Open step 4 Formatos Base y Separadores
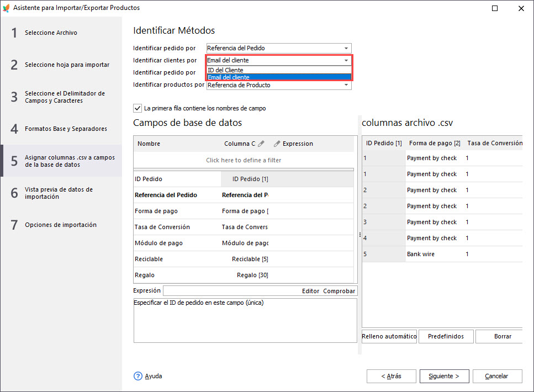The height and width of the screenshot is (392, 534). tap(61, 129)
